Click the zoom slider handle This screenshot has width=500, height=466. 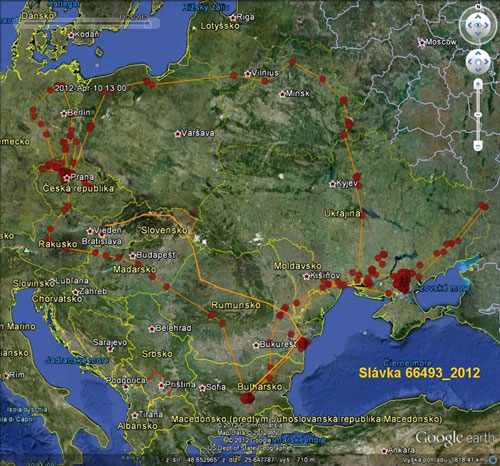(478, 115)
